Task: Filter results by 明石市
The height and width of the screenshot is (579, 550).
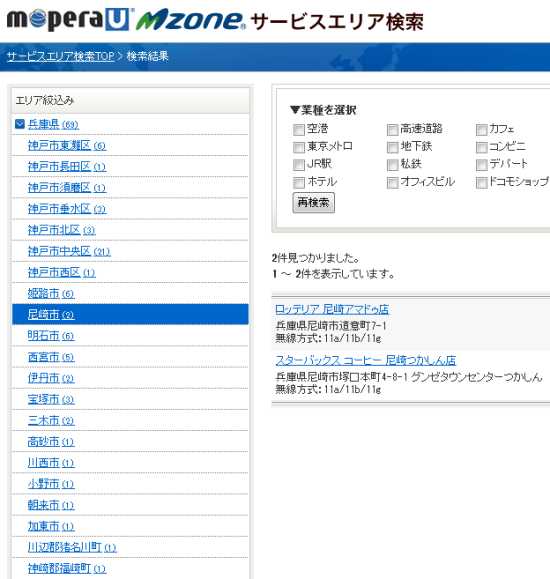Action: pyautogui.click(x=51, y=336)
